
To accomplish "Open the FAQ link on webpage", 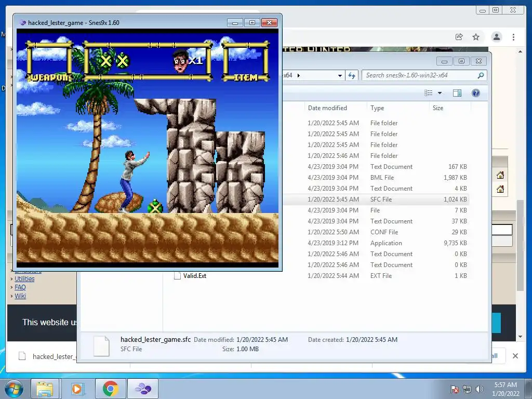I will (x=20, y=287).
